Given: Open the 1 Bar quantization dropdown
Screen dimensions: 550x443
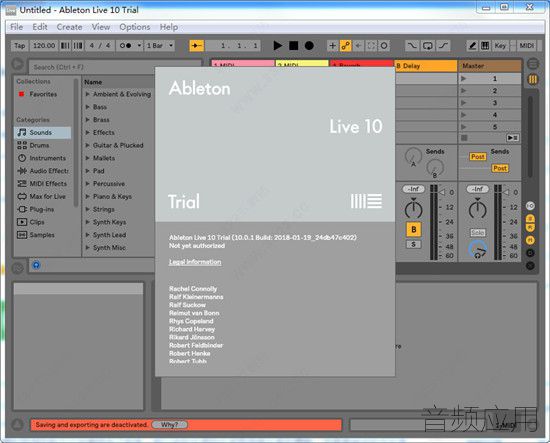Looking at the screenshot, I should pos(160,46).
